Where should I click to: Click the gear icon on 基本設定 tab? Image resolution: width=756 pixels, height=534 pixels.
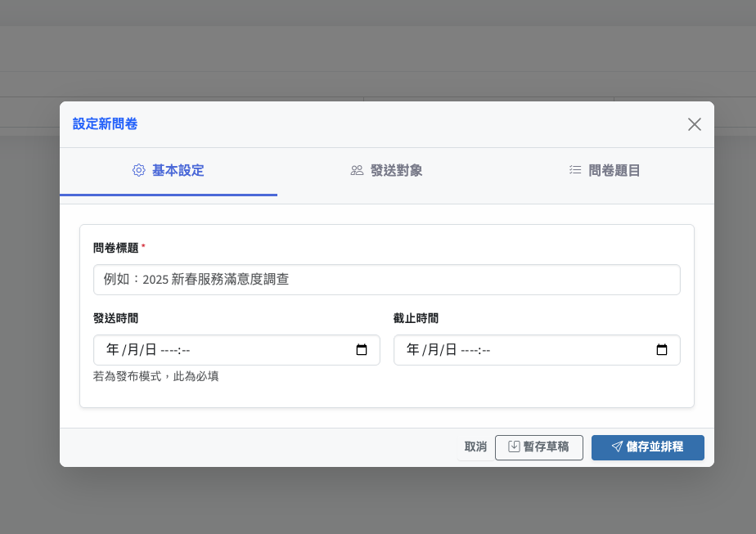[139, 170]
